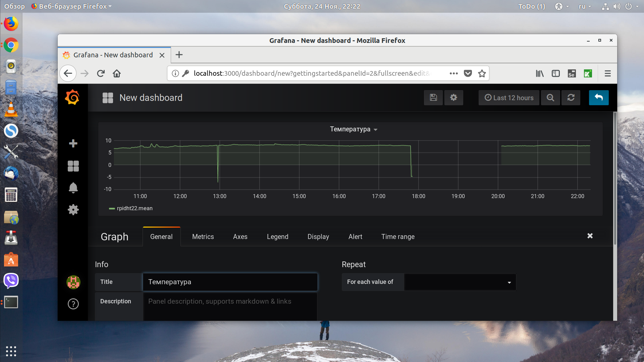Toggle the rpidht22.mean series in the legend
Screen dimensions: 644x362
tap(135, 208)
